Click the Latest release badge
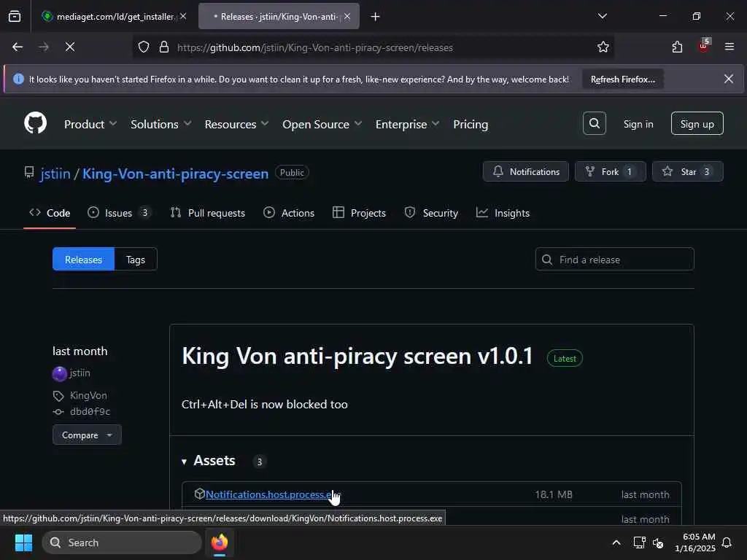This screenshot has width=747, height=560. 565,359
